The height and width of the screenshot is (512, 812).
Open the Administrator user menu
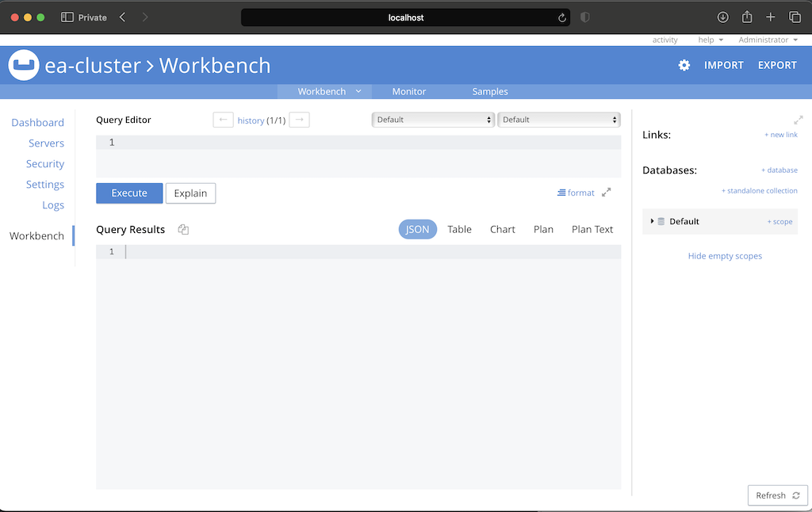click(767, 40)
